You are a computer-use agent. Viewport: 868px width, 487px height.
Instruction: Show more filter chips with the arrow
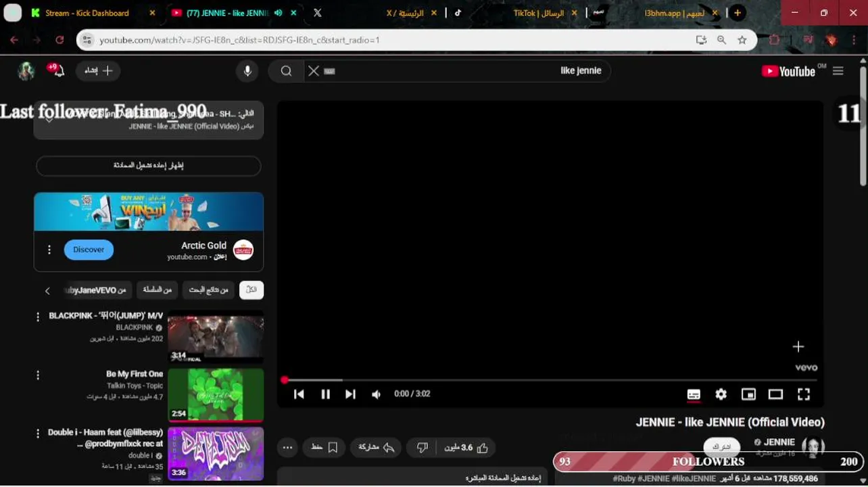47,291
